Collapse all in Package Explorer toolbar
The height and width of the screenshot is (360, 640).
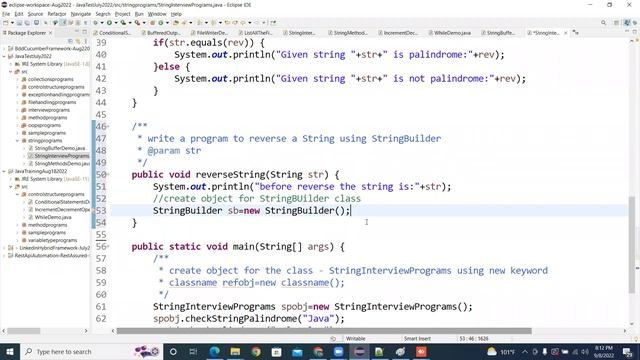point(70,41)
